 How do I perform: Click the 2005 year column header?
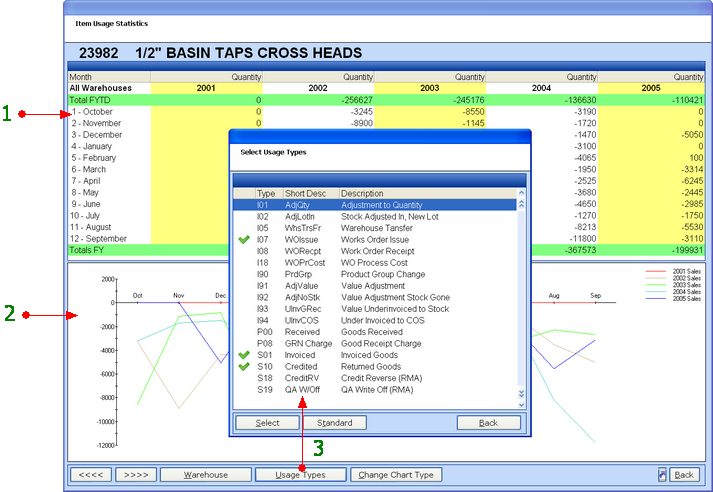(x=651, y=88)
